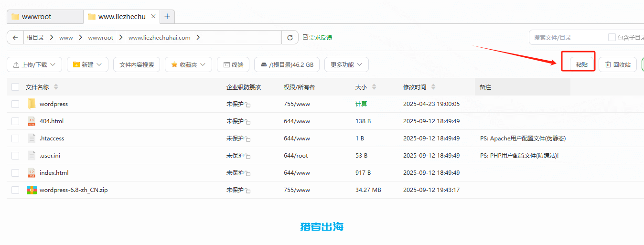Navigate to wwwroot in the breadcrumb path
The image size is (644, 245).
tap(101, 37)
